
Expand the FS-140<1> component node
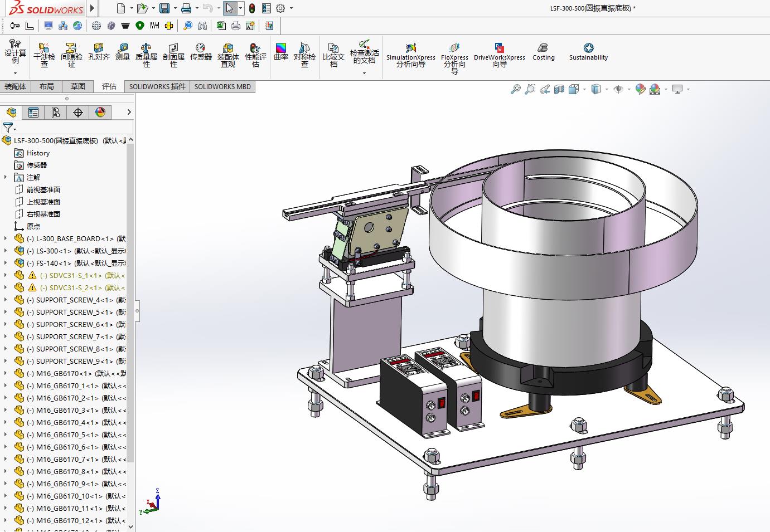point(6,263)
